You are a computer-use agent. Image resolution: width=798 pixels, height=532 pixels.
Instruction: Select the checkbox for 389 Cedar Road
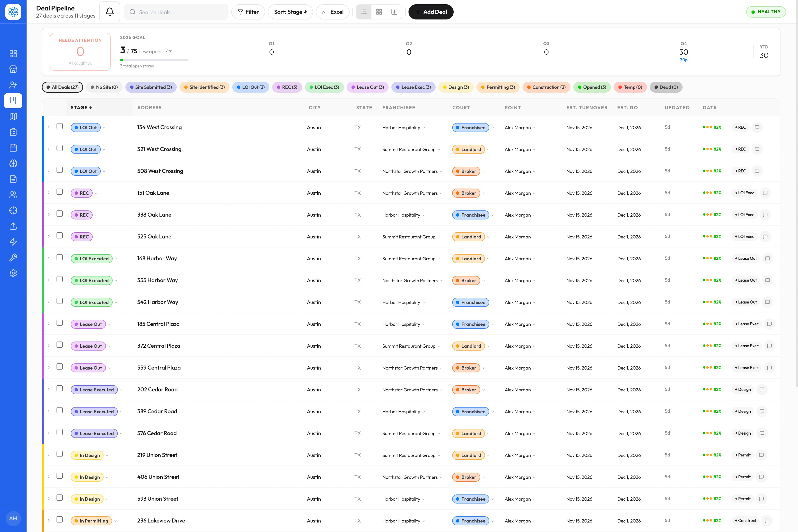coord(60,410)
